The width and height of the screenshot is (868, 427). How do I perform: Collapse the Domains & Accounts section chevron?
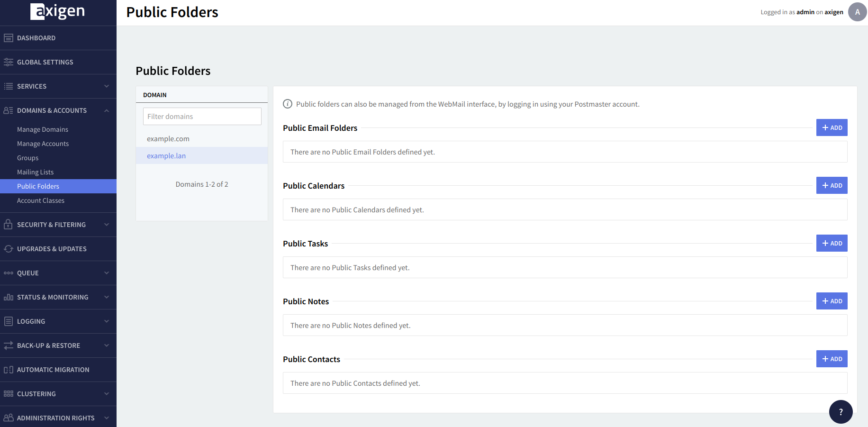tap(107, 110)
